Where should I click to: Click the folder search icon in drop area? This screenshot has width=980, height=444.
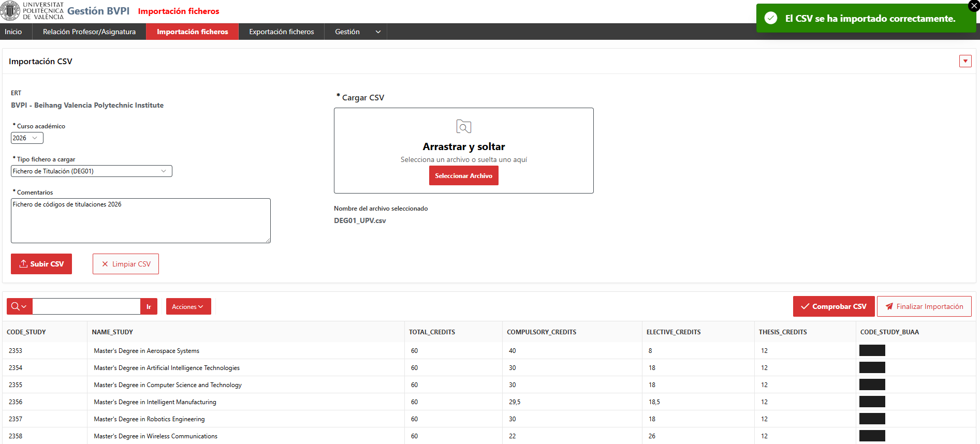[x=463, y=127]
